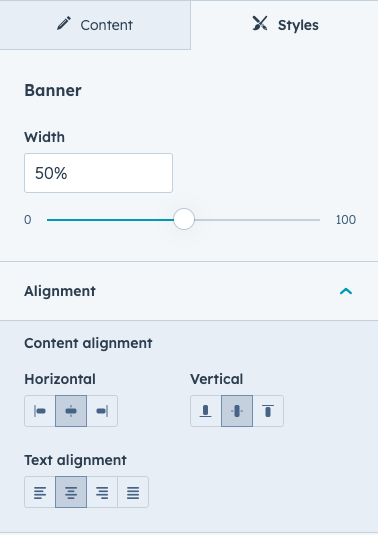The image size is (378, 535).
Task: Click the teal filled Width slider track
Action: (110, 220)
